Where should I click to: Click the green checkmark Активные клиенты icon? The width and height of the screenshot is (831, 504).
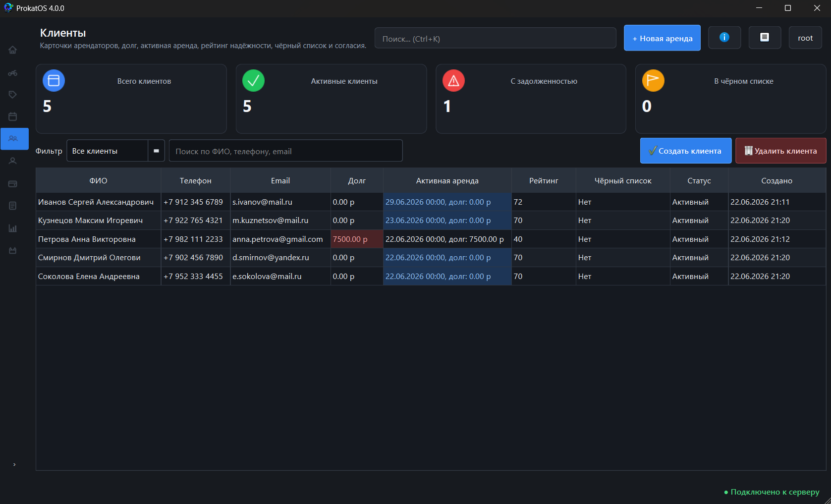(253, 80)
